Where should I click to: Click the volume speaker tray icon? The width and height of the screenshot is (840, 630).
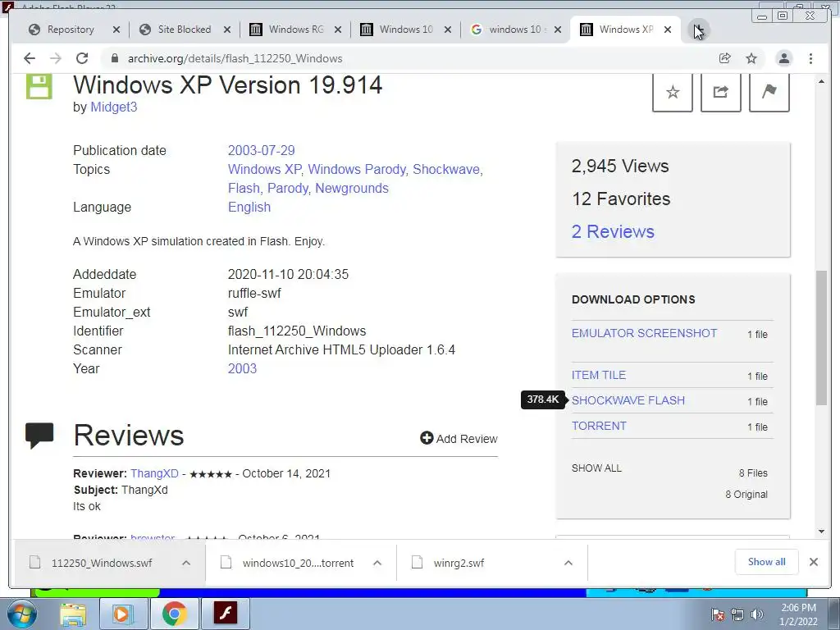coord(757,614)
